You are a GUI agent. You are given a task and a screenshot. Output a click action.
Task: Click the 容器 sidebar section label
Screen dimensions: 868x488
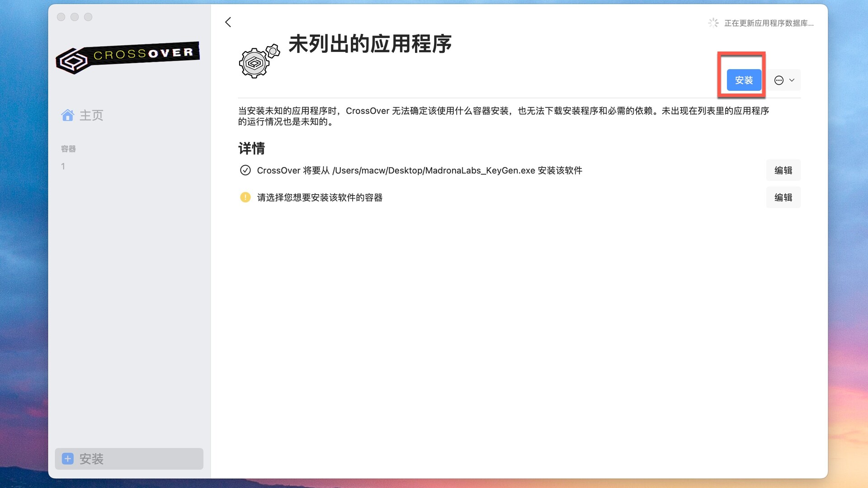point(68,149)
